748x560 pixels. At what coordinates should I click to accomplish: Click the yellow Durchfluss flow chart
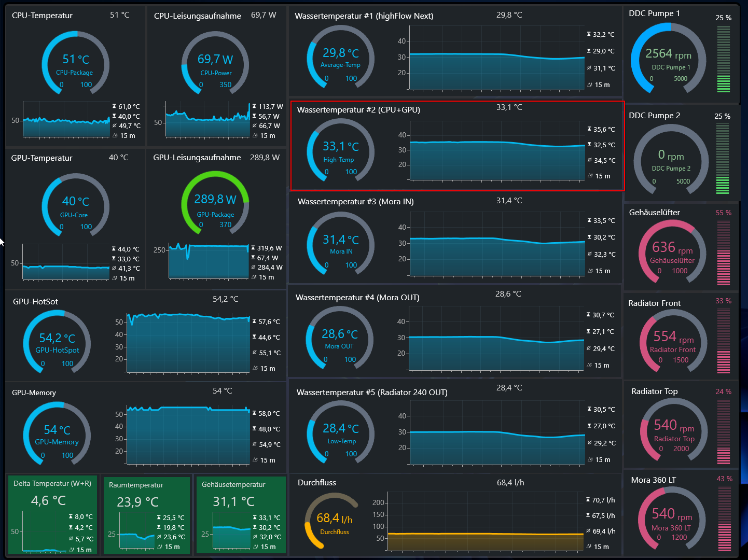tap(486, 521)
